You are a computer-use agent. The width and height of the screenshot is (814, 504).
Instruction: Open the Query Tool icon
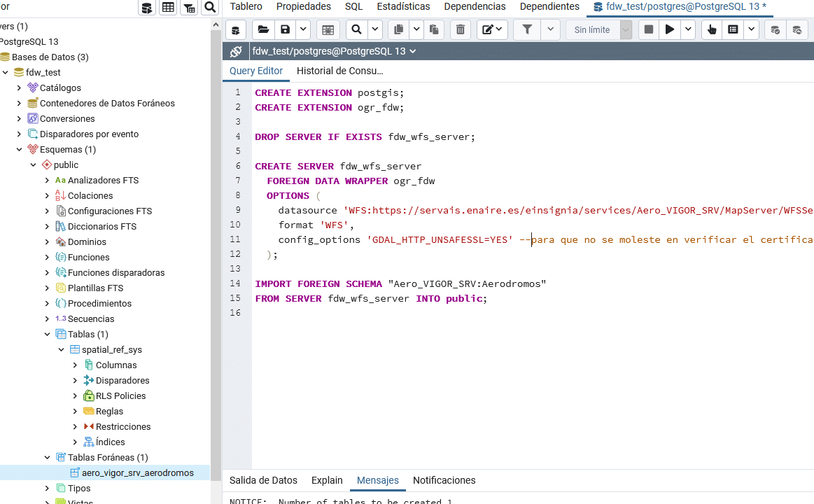[147, 7]
